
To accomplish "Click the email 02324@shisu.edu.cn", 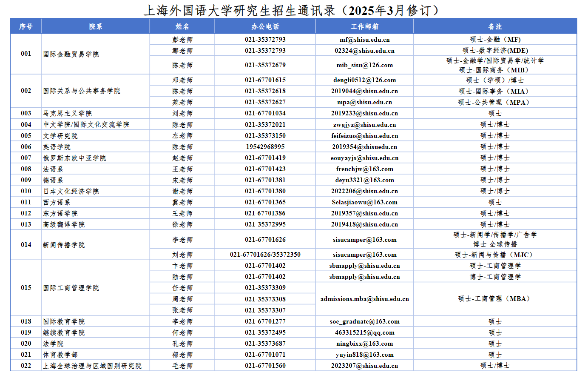I will (x=364, y=51).
